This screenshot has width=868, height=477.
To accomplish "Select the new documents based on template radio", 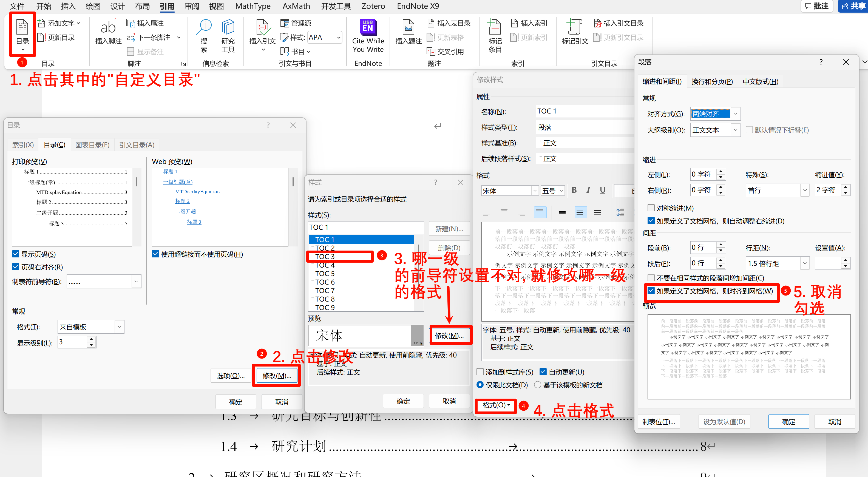I will [x=537, y=385].
